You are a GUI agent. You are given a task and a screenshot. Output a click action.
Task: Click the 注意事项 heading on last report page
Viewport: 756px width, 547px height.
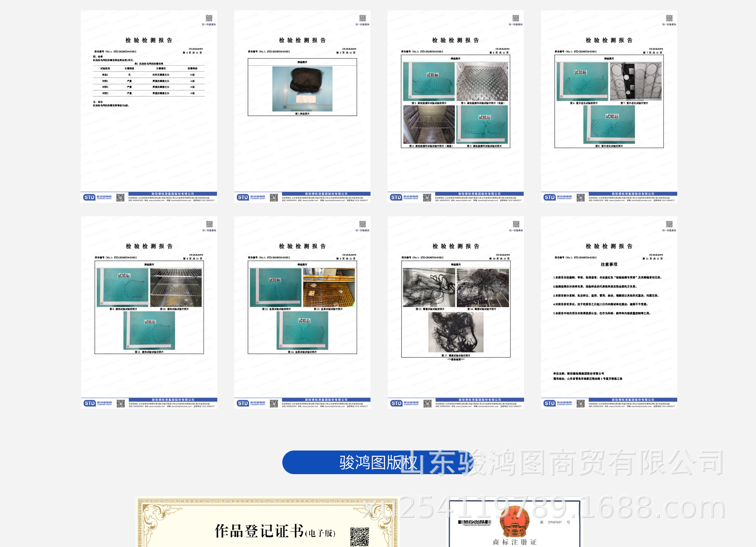609,265
